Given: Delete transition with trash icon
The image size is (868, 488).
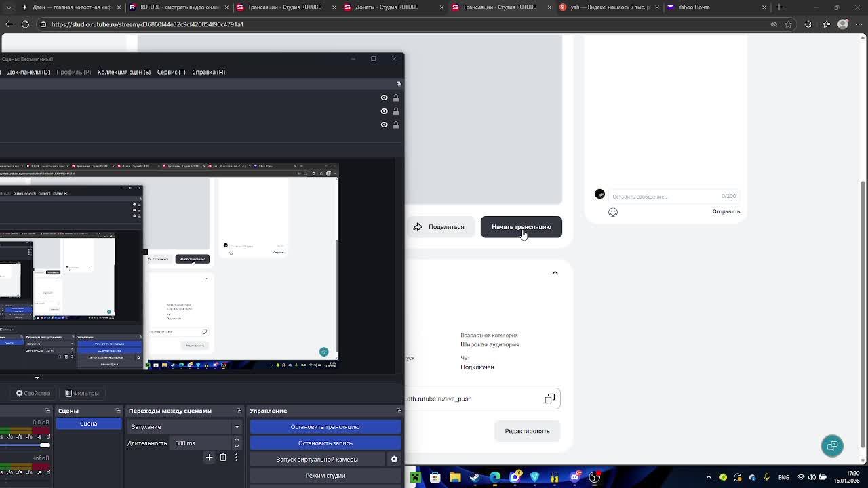Looking at the screenshot, I should pos(222,457).
